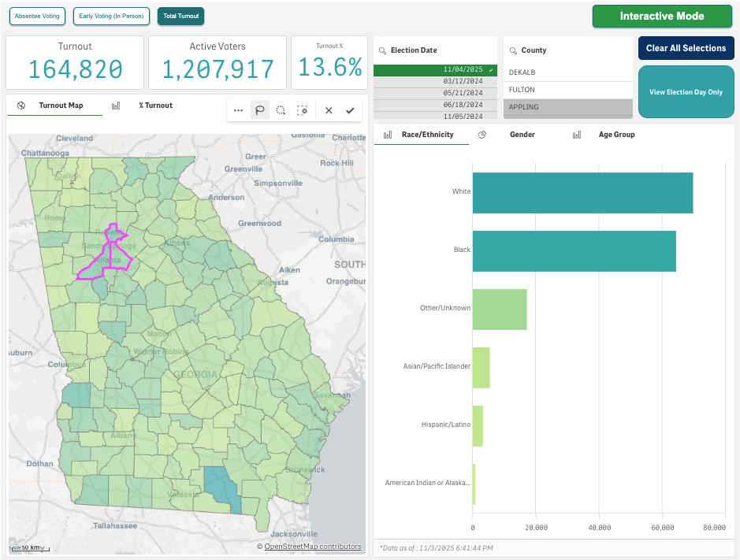Toggle the Absentee Voting filter
740x560 pixels.
37,16
